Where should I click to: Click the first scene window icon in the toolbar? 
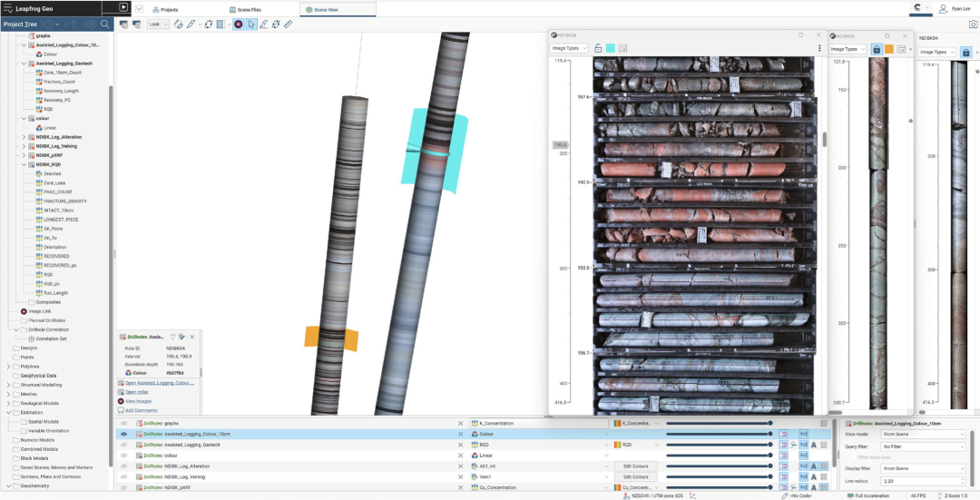point(123,25)
